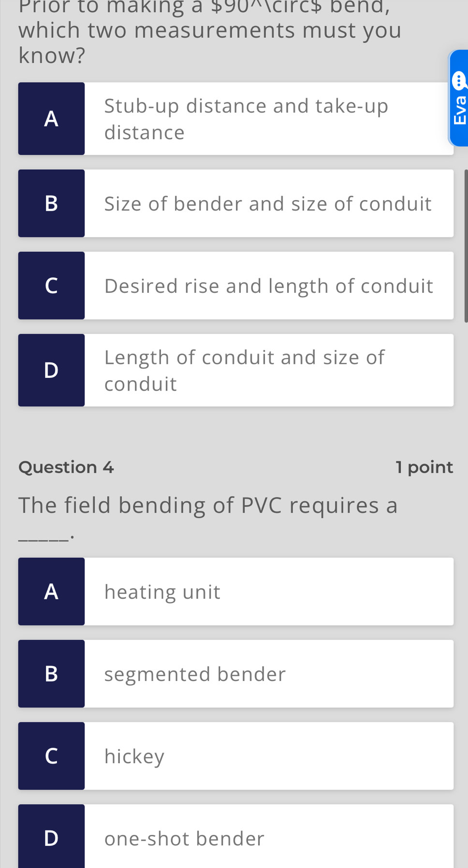
Task: Click the field bending question text
Action: click(208, 506)
